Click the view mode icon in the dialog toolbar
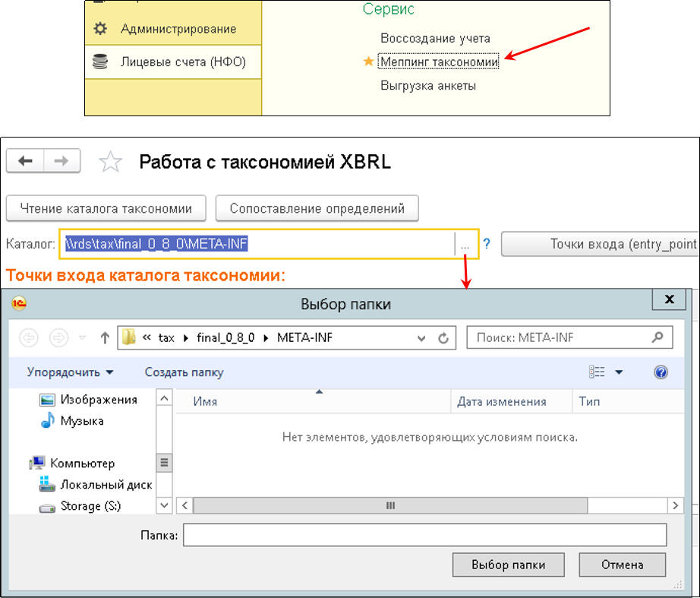Image resolution: width=700 pixels, height=598 pixels. pyautogui.click(x=597, y=372)
